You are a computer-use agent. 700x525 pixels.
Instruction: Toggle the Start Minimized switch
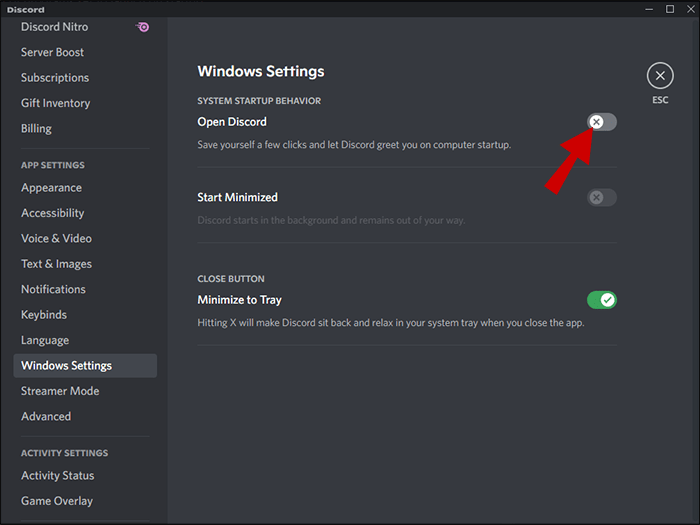(x=601, y=197)
